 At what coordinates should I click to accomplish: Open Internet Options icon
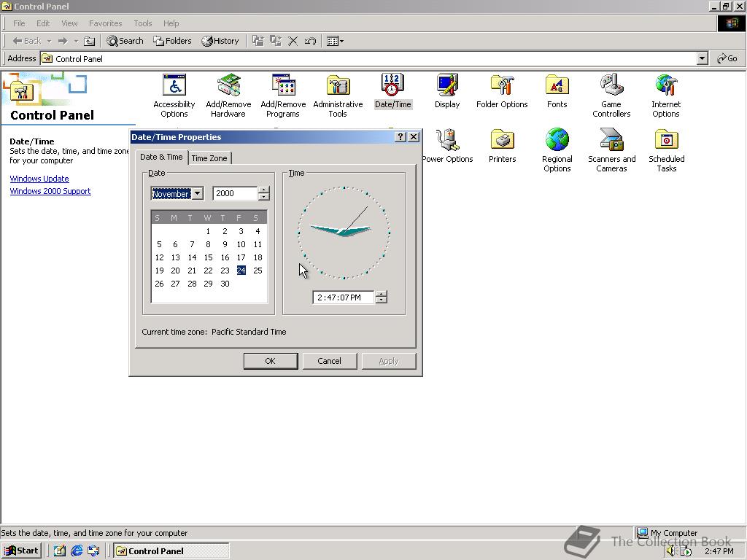click(666, 96)
